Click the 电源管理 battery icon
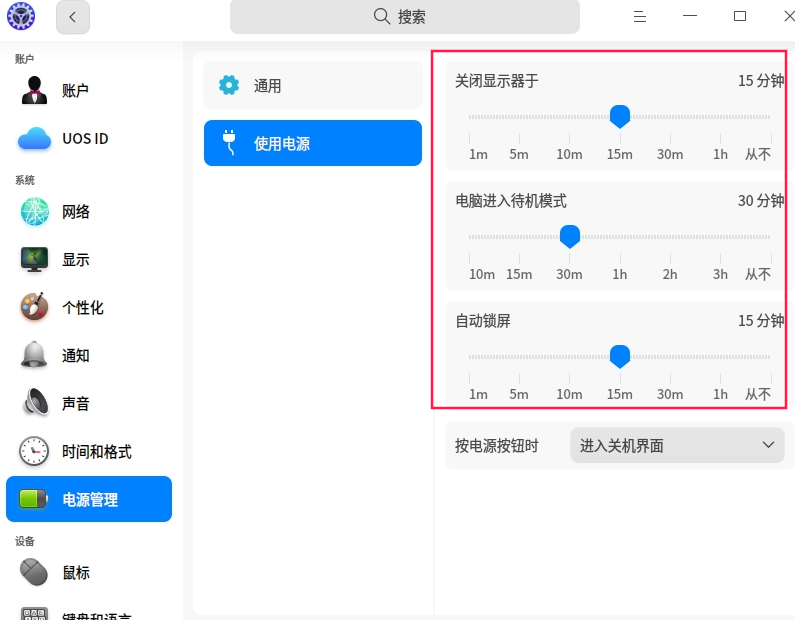Image resolution: width=795 pixels, height=620 pixels. [33, 499]
